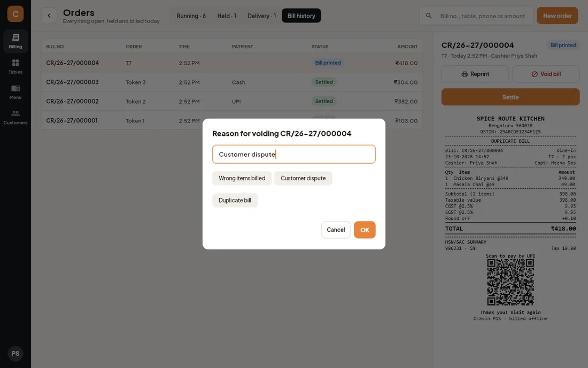Viewport: 588px width, 368px height.
Task: Click the Bill printed badge in detail panel
Action: point(563,45)
